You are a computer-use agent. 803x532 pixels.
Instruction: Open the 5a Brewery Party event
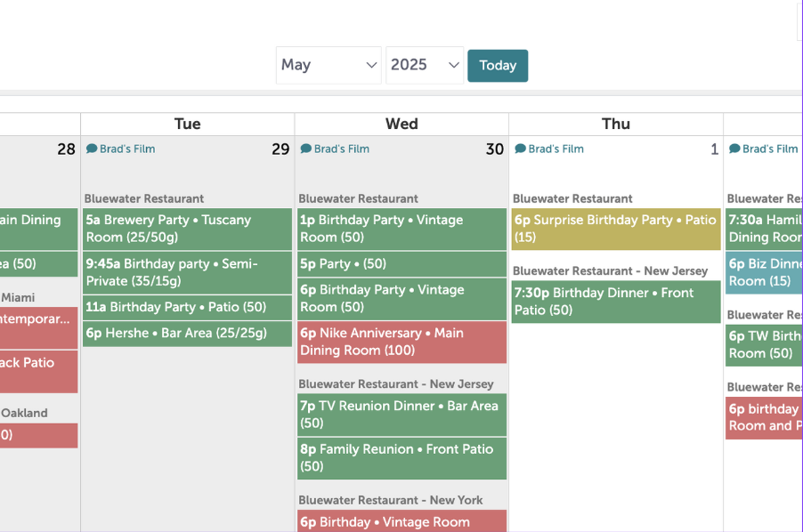tap(187, 229)
